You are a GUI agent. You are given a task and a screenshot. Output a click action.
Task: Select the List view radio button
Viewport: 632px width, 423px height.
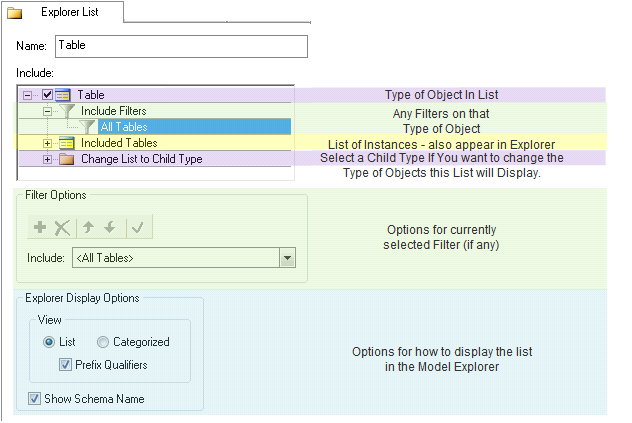coord(49,342)
